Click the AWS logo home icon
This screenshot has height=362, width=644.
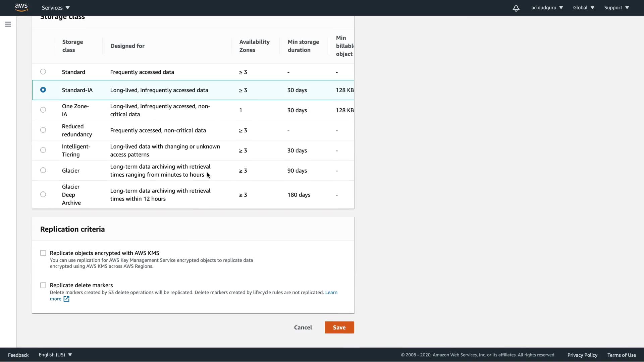(21, 7)
